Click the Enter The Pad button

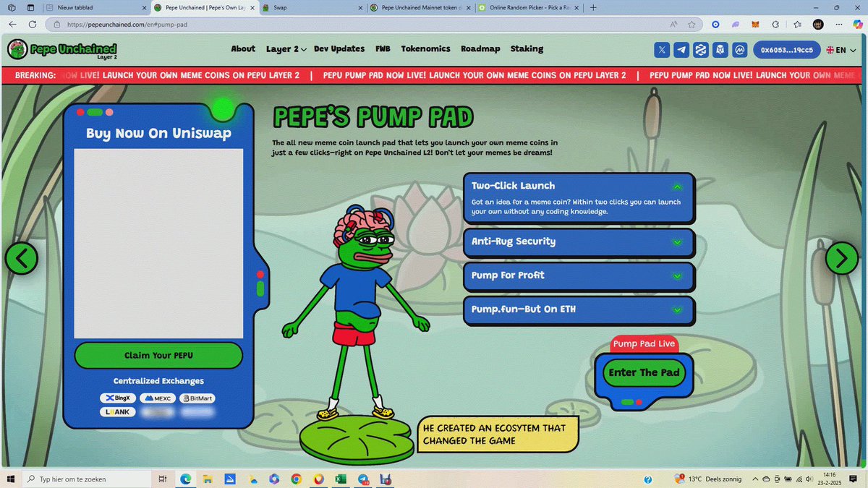tap(644, 373)
